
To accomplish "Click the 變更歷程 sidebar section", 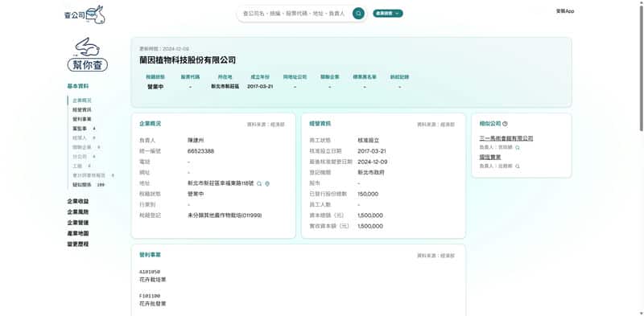I will pos(78,244).
